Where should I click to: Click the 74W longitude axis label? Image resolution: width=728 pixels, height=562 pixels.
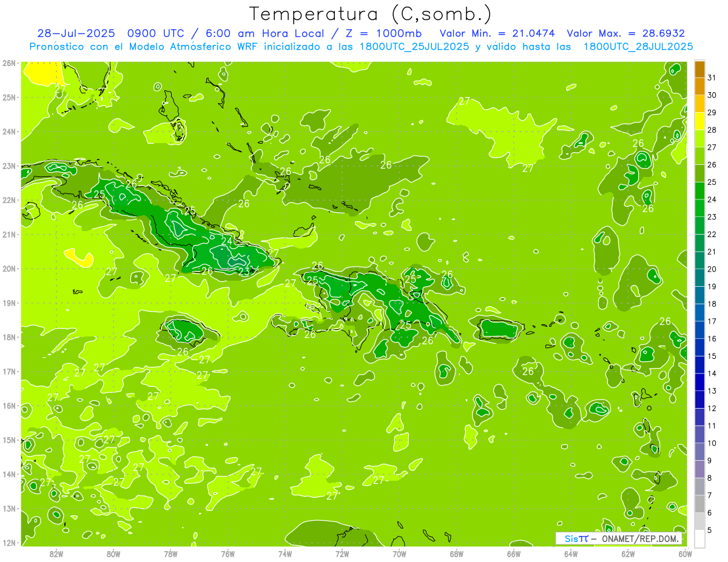(x=285, y=554)
